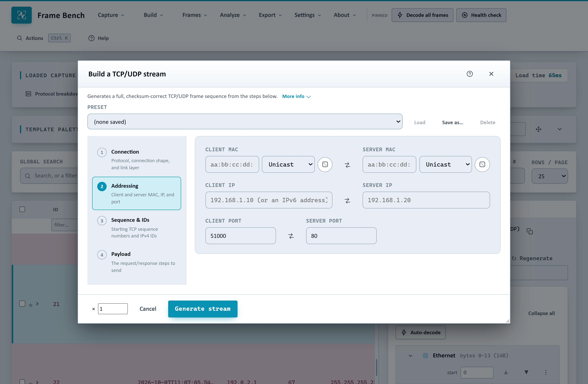The image size is (588, 384).
Task: Swap client and server MAC addresses
Action: 347,165
